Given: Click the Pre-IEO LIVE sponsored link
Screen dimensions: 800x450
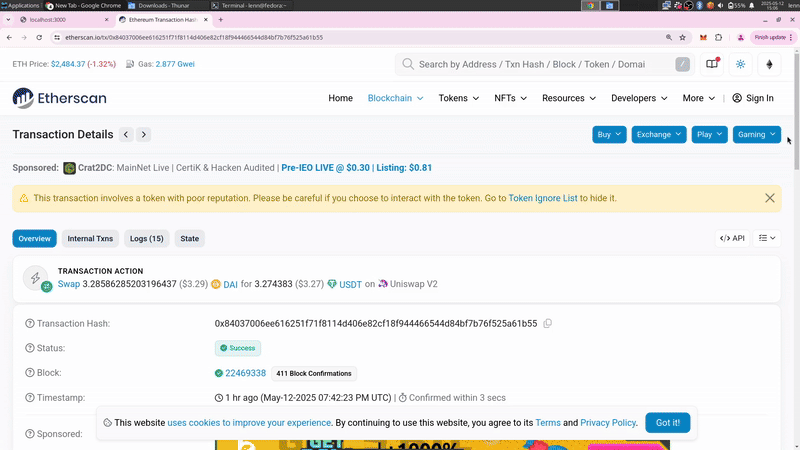Looking at the screenshot, I should click(357, 168).
